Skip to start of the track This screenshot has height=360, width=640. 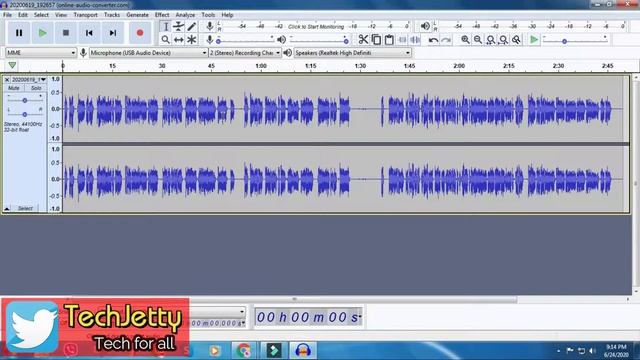[89, 33]
